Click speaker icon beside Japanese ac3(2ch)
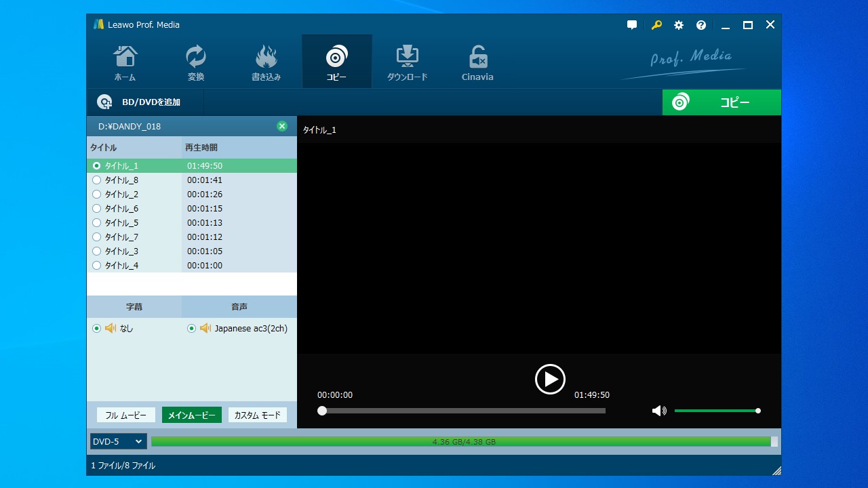 pos(205,328)
